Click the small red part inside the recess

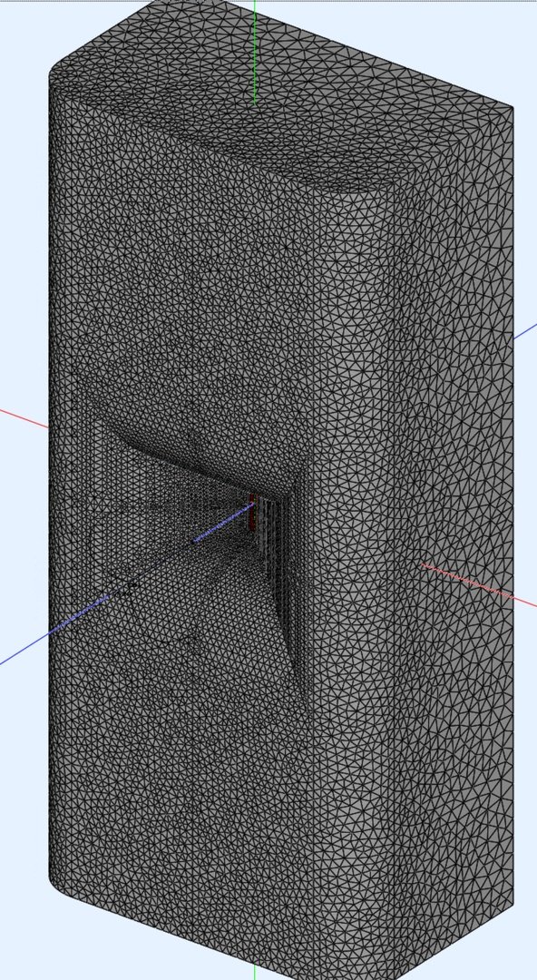(252, 511)
